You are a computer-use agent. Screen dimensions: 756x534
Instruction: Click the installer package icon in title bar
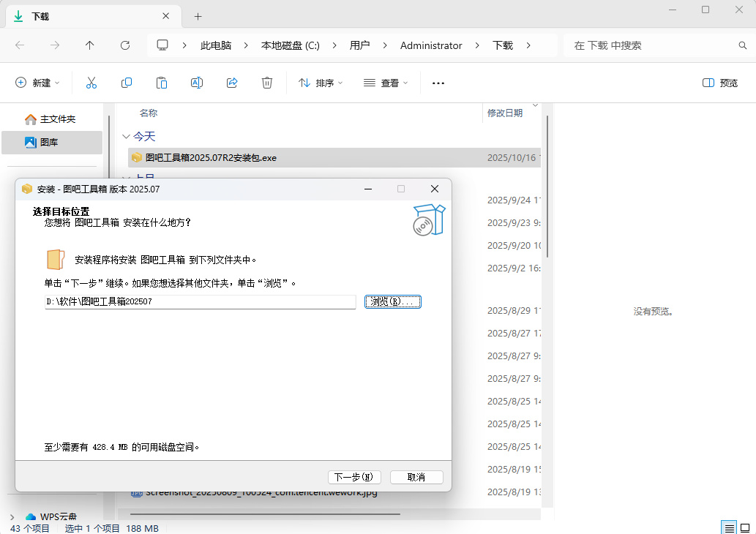click(27, 189)
